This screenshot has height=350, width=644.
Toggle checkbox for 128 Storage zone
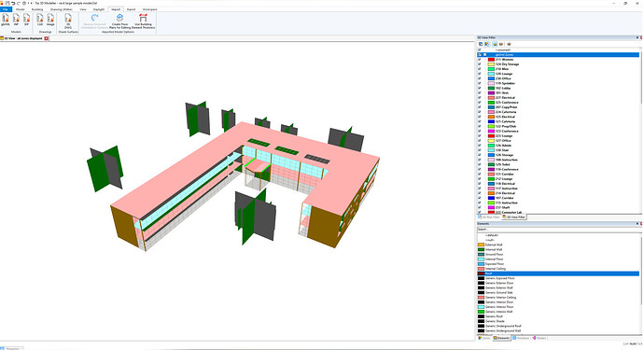pos(480,155)
